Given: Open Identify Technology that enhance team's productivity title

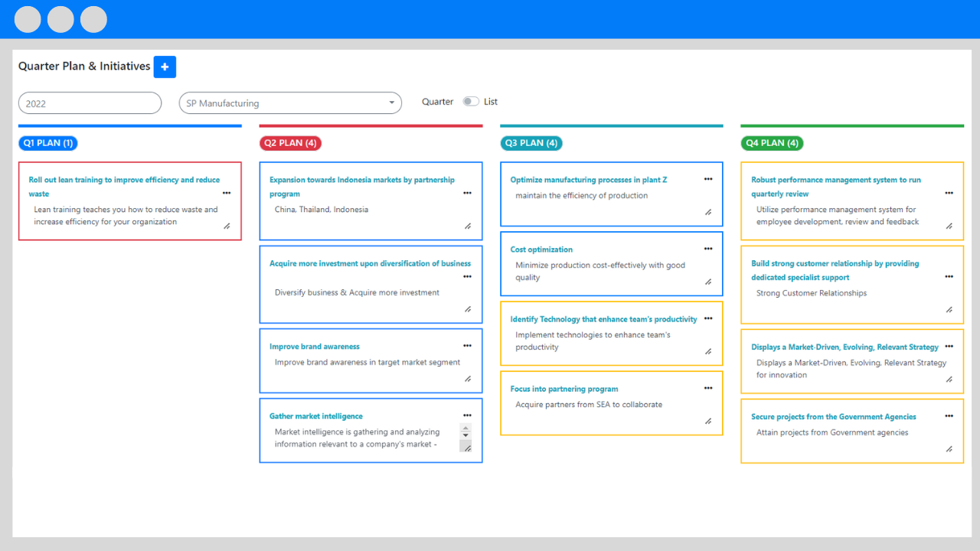Looking at the screenshot, I should [x=604, y=319].
